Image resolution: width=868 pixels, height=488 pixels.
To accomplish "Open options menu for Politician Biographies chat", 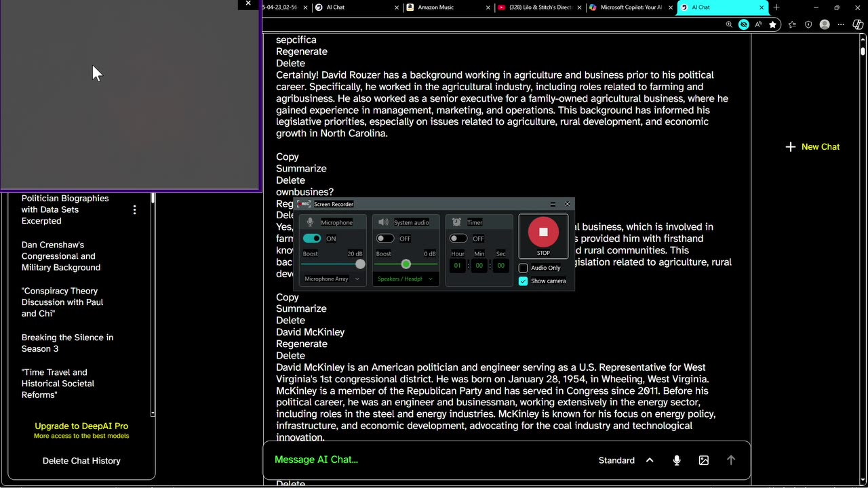I will click(x=134, y=210).
